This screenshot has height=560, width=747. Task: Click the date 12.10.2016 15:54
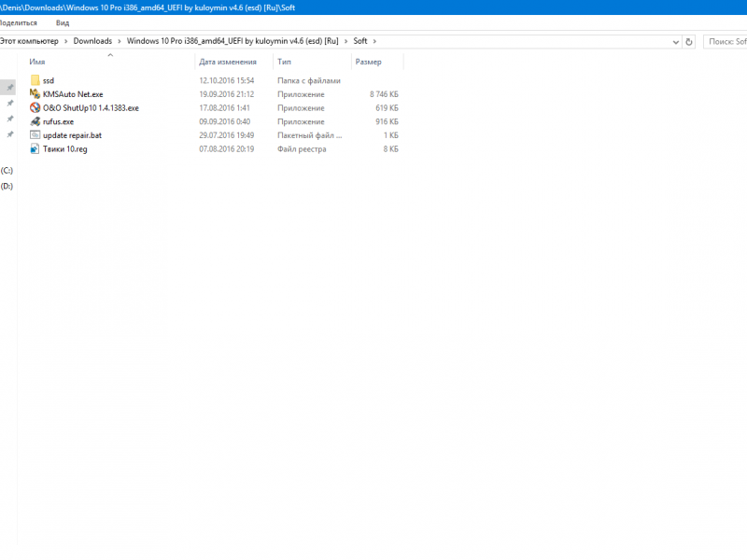point(227,81)
